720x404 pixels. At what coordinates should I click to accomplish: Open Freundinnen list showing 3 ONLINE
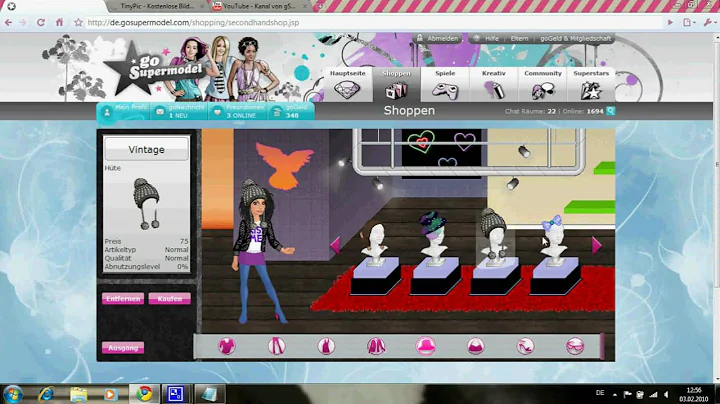pos(238,111)
